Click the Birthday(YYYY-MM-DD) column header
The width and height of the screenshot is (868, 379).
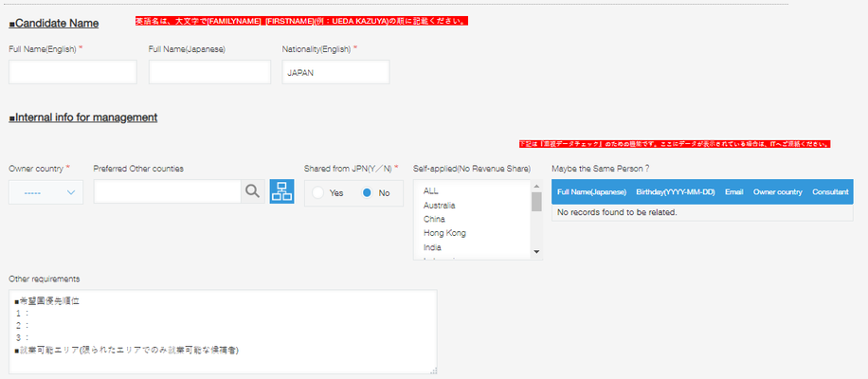pos(676,192)
